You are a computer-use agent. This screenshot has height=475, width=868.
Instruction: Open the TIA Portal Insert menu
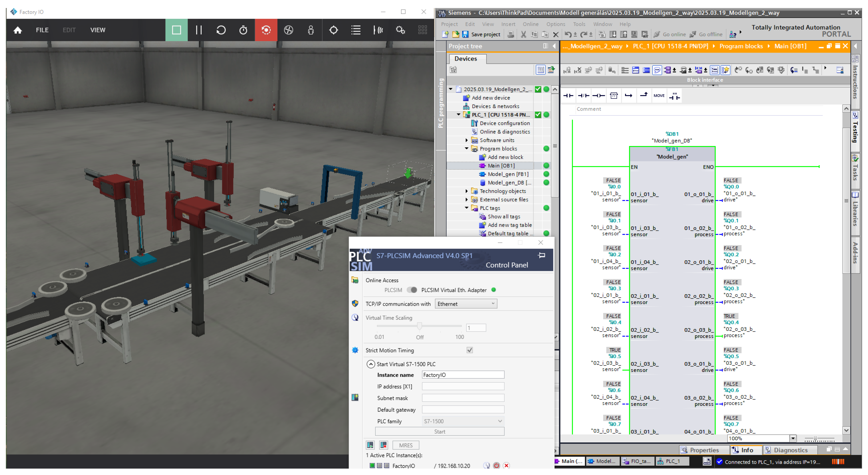[508, 24]
